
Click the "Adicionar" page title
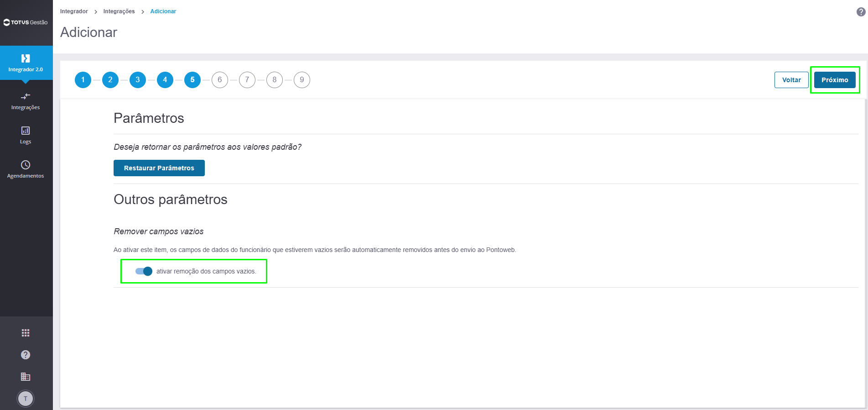coord(89,32)
